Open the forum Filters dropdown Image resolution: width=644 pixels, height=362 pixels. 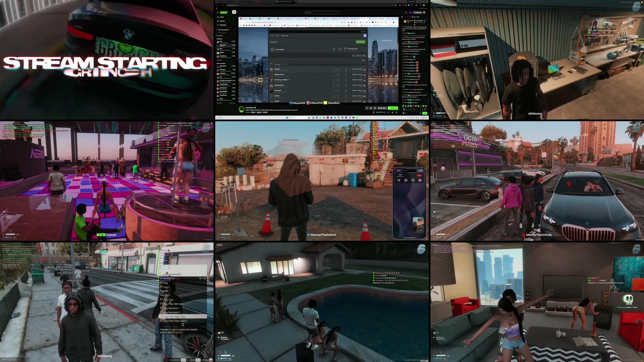(x=363, y=60)
